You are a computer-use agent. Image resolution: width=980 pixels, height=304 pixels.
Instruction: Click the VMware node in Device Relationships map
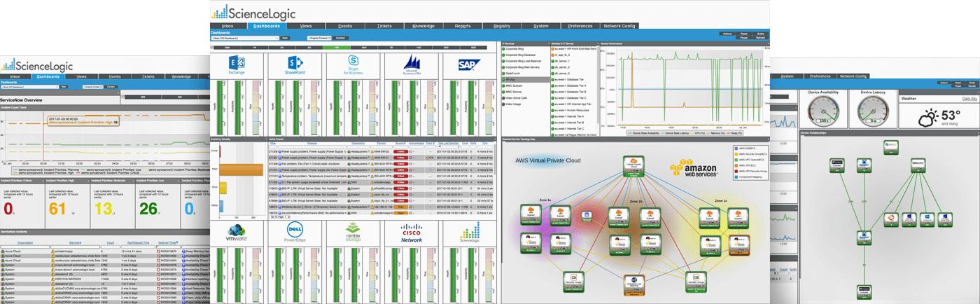tap(919, 165)
